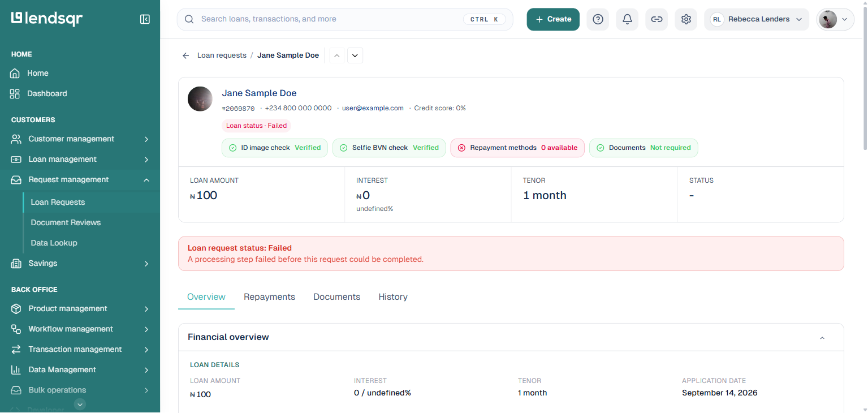
Task: Switch to the History tab
Action: pyautogui.click(x=393, y=297)
